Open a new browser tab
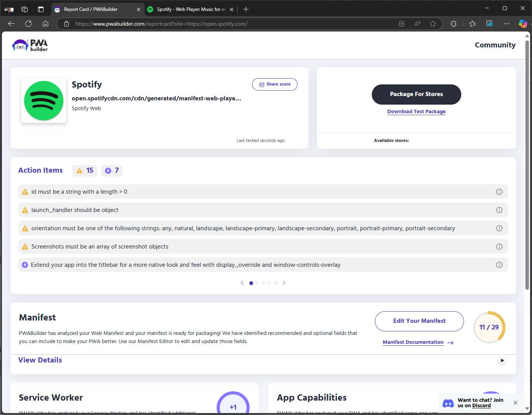Viewport: 532px width, 415px height. pos(246,9)
